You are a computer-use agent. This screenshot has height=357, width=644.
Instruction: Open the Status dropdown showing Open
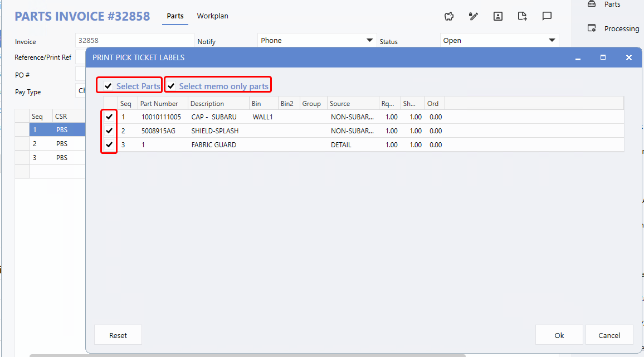point(552,40)
